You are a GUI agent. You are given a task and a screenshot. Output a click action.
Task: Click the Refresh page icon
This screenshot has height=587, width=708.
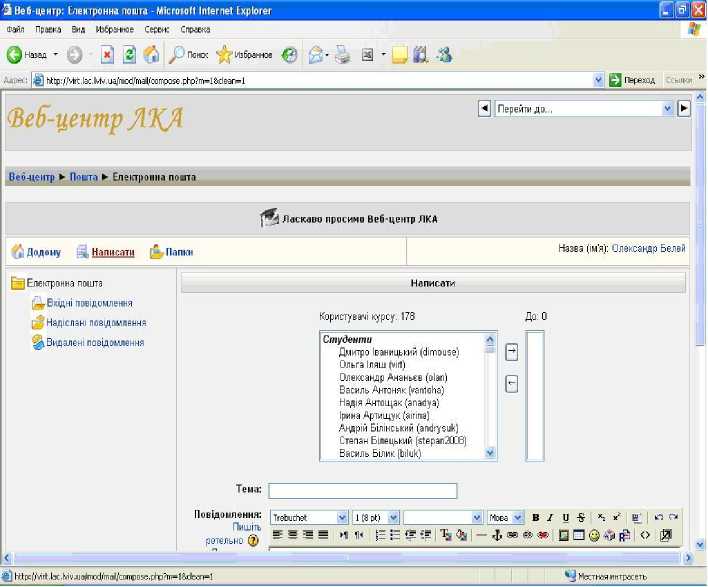coord(129,55)
